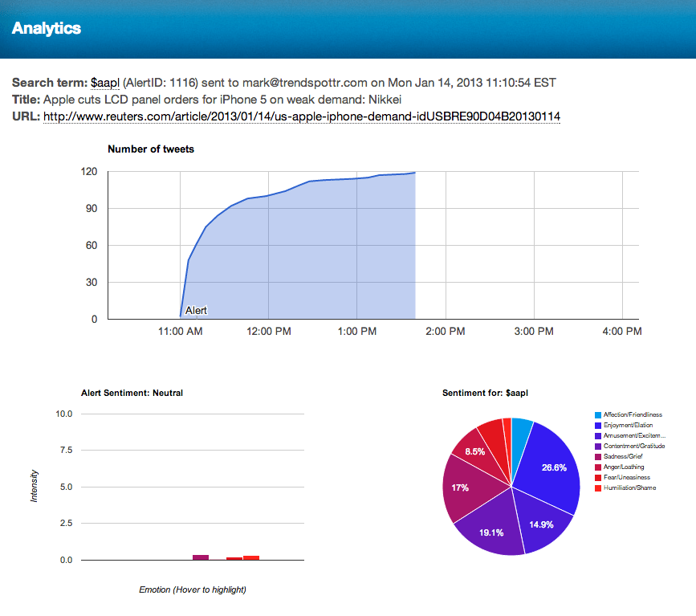Select Contentment/Gratitude legend label
Screen dimensions: 696x616
[x=633, y=446]
